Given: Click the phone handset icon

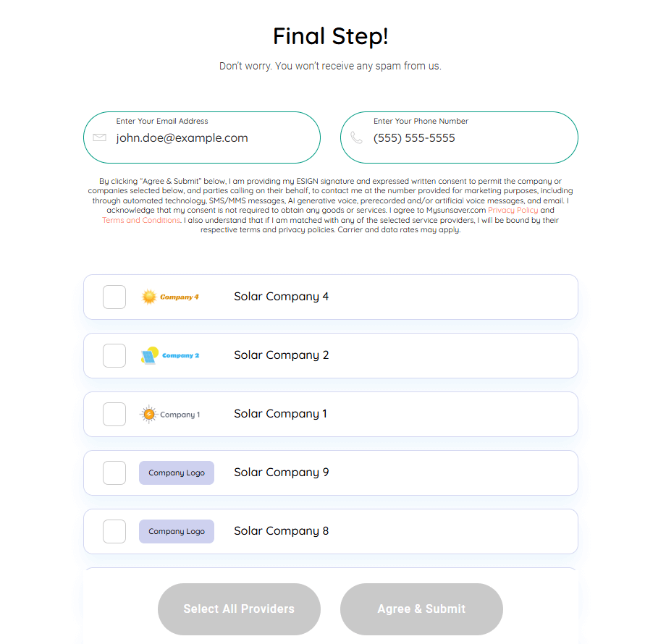Looking at the screenshot, I should coord(356,137).
